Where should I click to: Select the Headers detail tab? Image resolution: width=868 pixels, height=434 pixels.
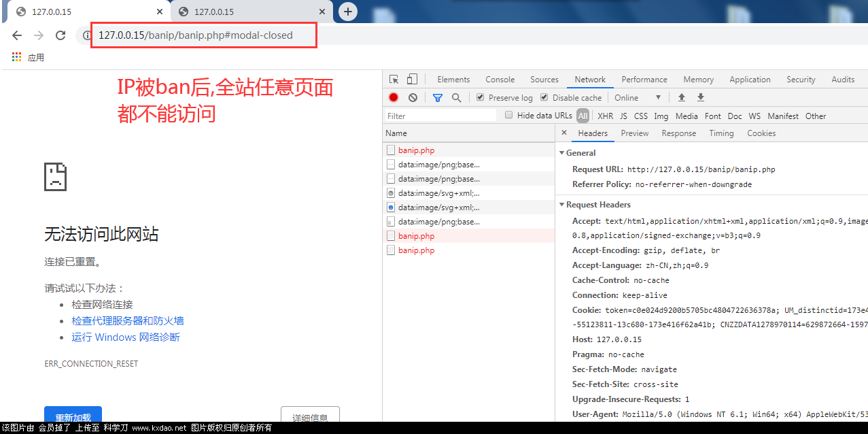pos(593,133)
